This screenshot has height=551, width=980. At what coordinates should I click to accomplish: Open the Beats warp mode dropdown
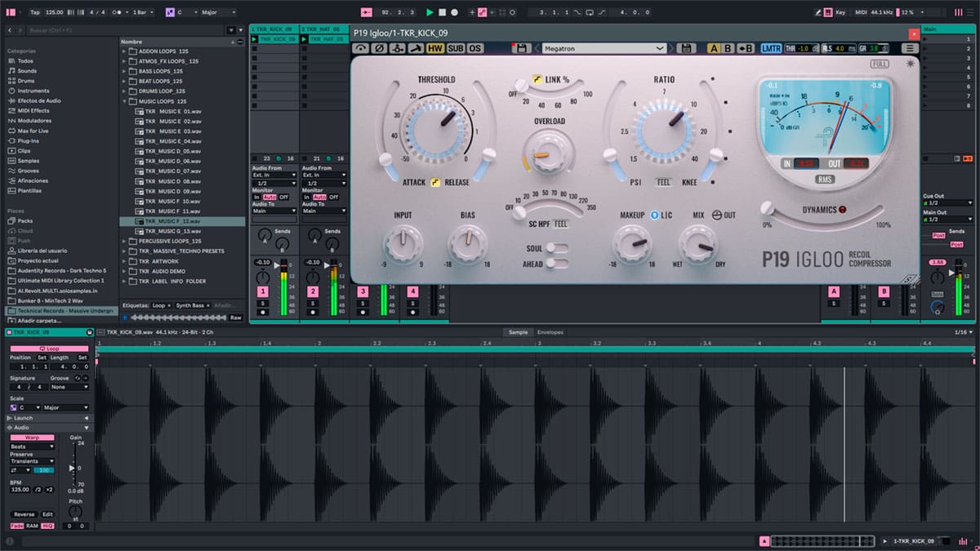point(32,447)
